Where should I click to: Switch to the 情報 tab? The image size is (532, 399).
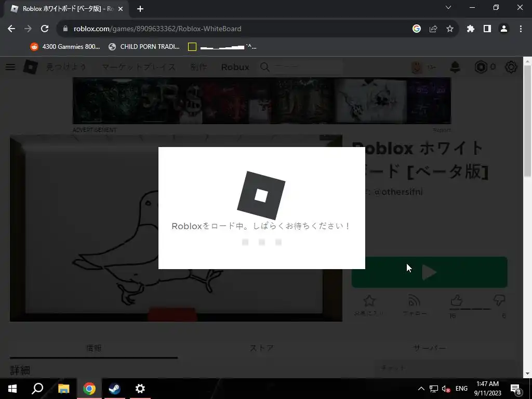coord(94,348)
